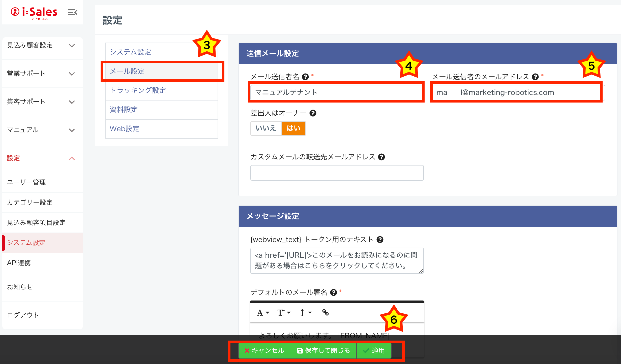Click 保存して閉じる button
Viewport: 621px width, 364px height.
pos(324,350)
